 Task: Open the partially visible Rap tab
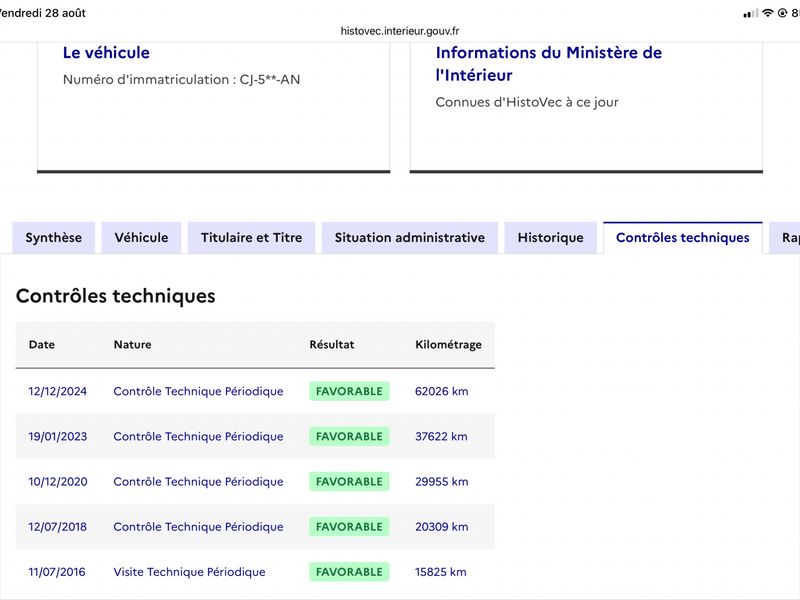tap(785, 237)
